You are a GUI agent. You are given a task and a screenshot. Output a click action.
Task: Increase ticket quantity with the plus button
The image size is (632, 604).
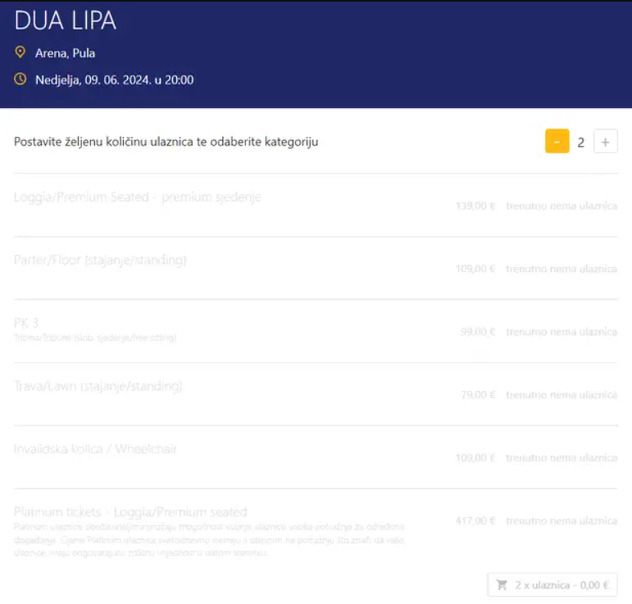(605, 141)
